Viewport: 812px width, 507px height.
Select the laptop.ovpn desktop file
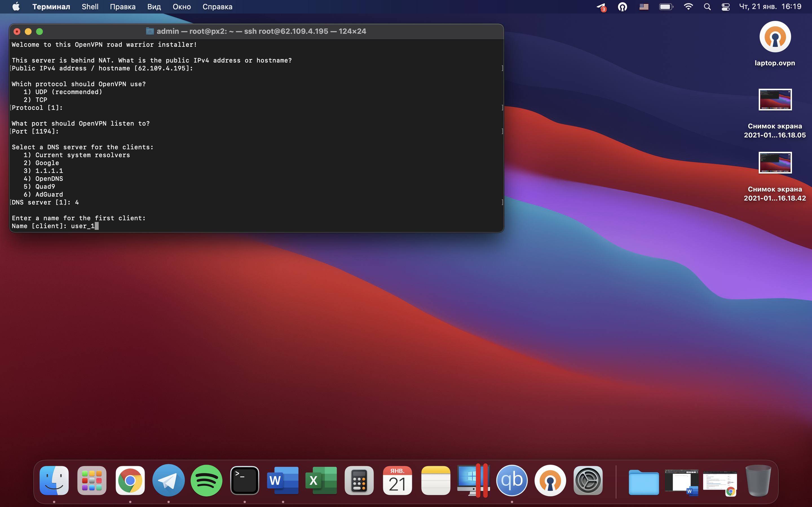point(775,37)
